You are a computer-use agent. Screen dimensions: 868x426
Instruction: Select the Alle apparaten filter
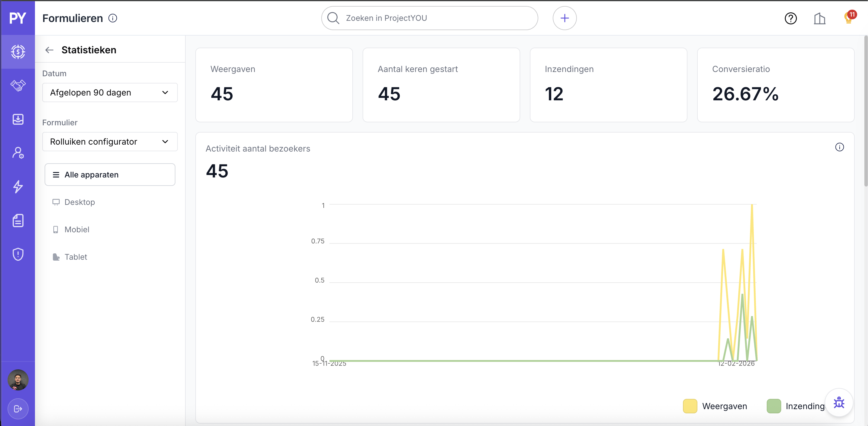click(x=110, y=175)
